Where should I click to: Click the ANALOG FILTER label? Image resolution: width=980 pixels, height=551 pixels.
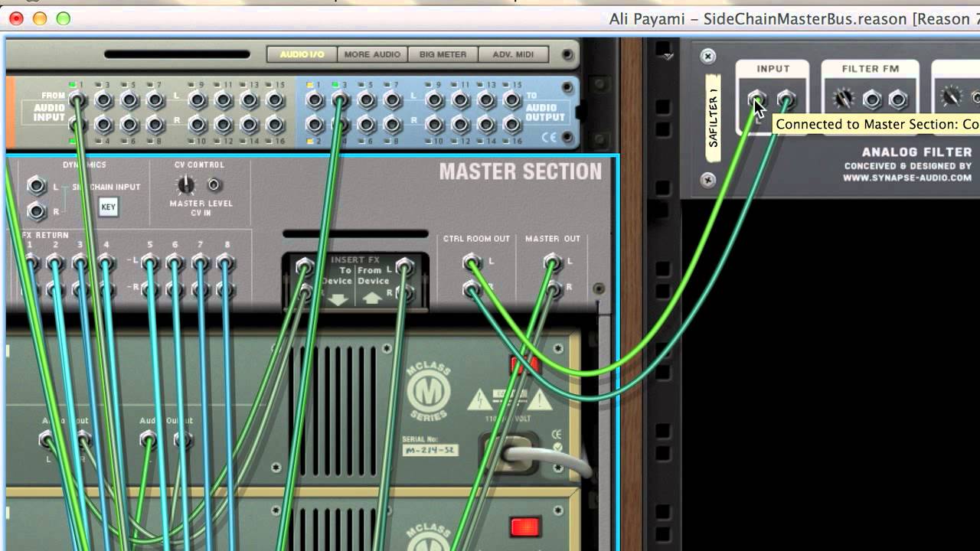point(917,152)
